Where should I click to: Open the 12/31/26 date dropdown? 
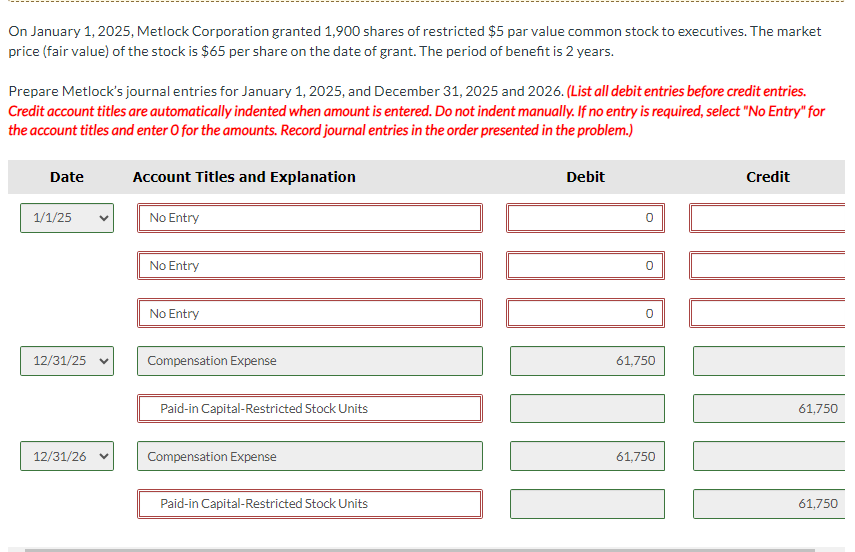(x=67, y=456)
